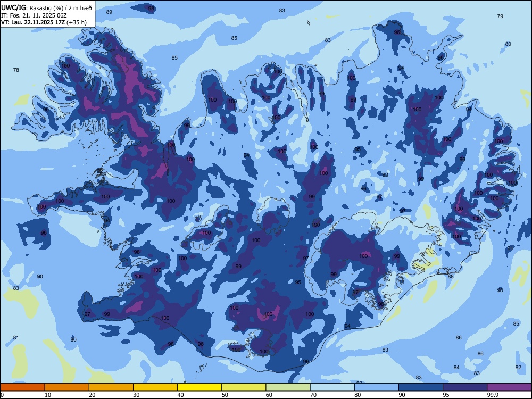Screen dimensions: 532x399
Task: Click the '78' humidity value over the sea
Action: (16, 70)
